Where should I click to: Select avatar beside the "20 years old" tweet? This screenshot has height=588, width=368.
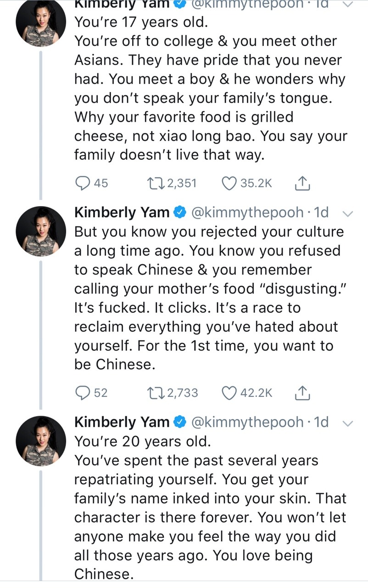tap(41, 441)
